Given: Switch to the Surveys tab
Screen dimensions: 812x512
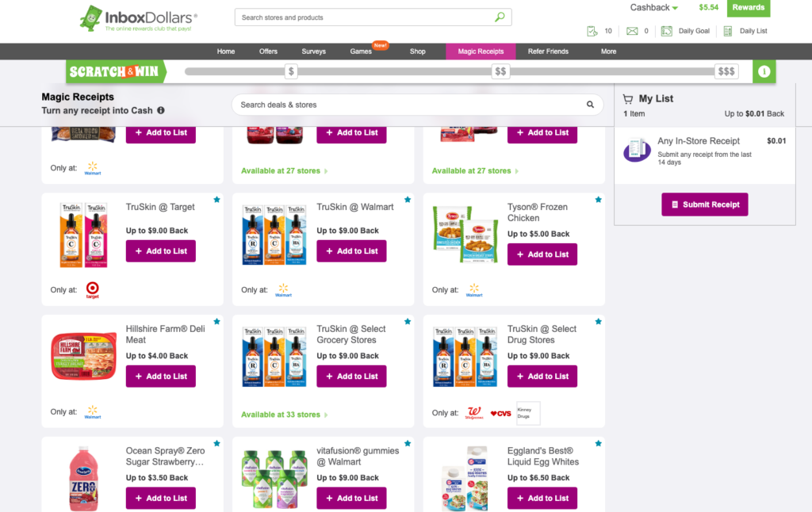Looking at the screenshot, I should coord(313,51).
